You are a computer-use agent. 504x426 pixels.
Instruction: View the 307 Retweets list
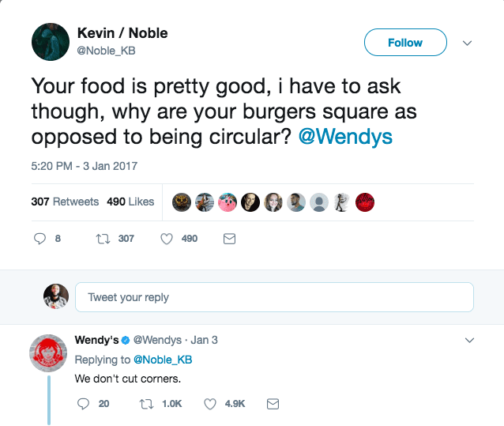pyautogui.click(x=65, y=202)
